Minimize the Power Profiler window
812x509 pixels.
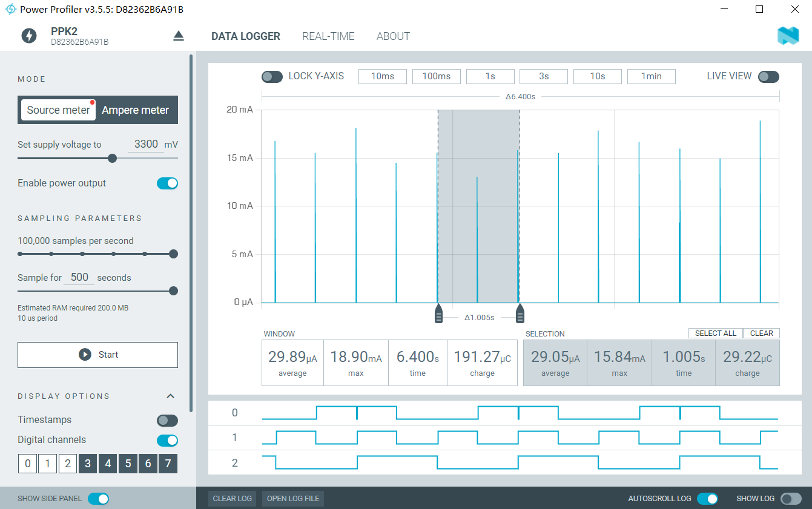(x=724, y=9)
